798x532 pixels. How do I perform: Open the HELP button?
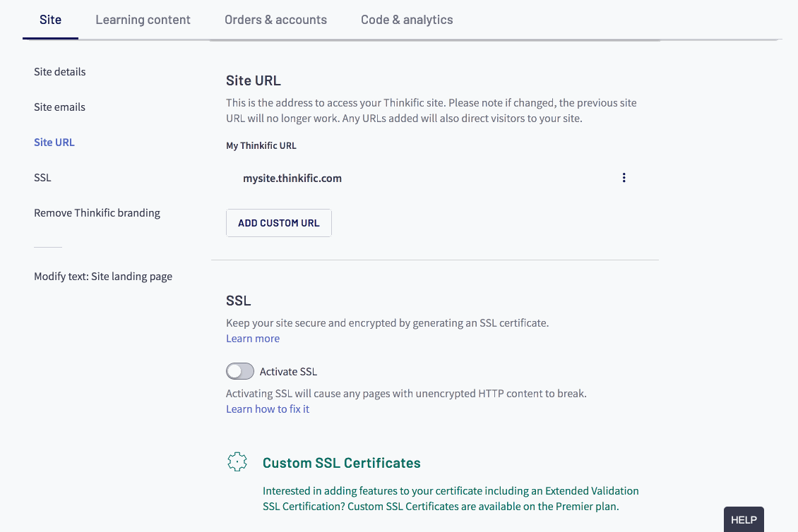click(x=744, y=520)
